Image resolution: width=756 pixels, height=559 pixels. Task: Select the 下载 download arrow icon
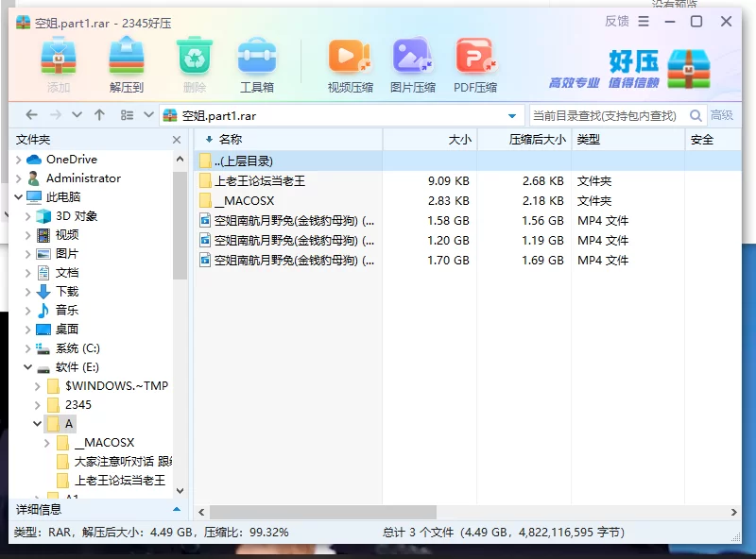[43, 292]
